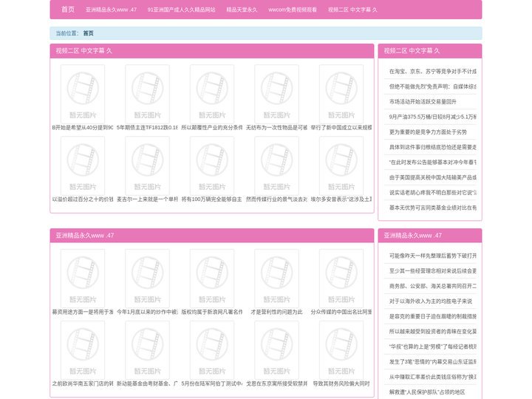Click sidebar panel heading 视频二区 中文字幕 久
Image resolution: width=532 pixels, height=399 pixels.
pyautogui.click(x=412, y=51)
